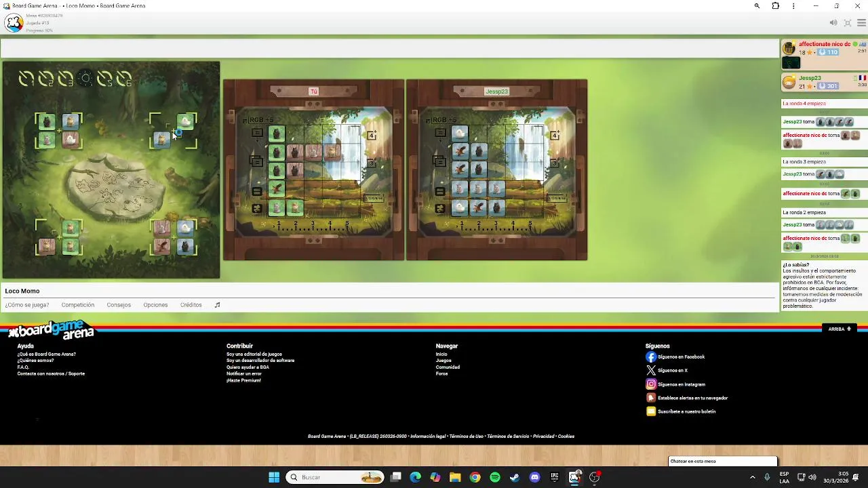
Task: Open the Competición tab
Action: 78,305
